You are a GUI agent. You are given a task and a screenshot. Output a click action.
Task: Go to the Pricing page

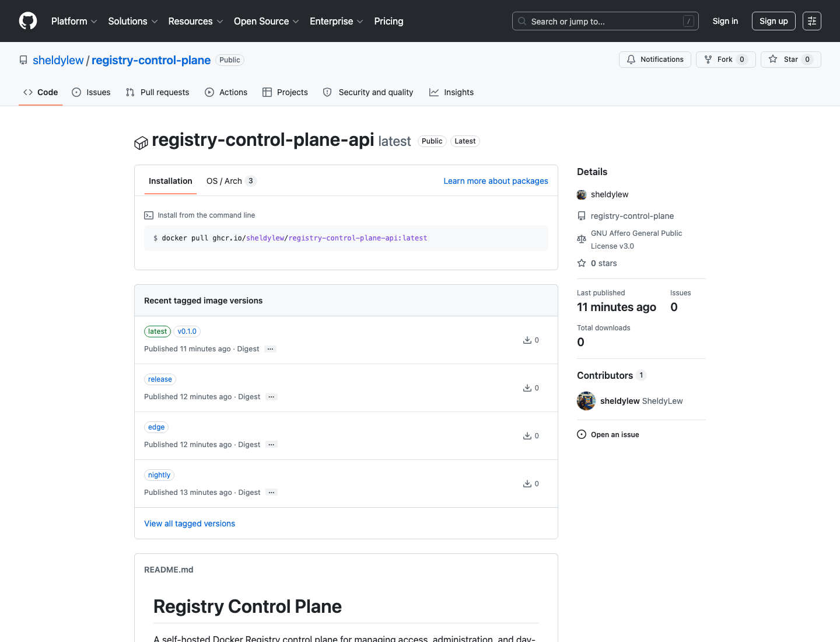[x=388, y=21]
